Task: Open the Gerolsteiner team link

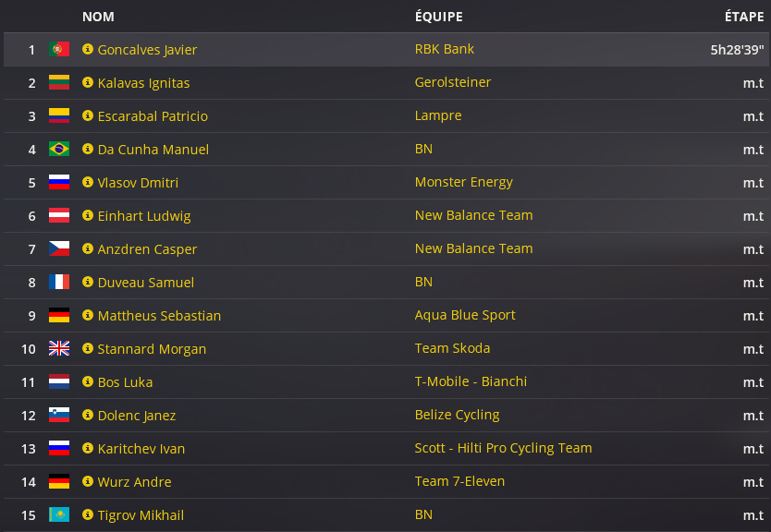Action: [x=453, y=82]
